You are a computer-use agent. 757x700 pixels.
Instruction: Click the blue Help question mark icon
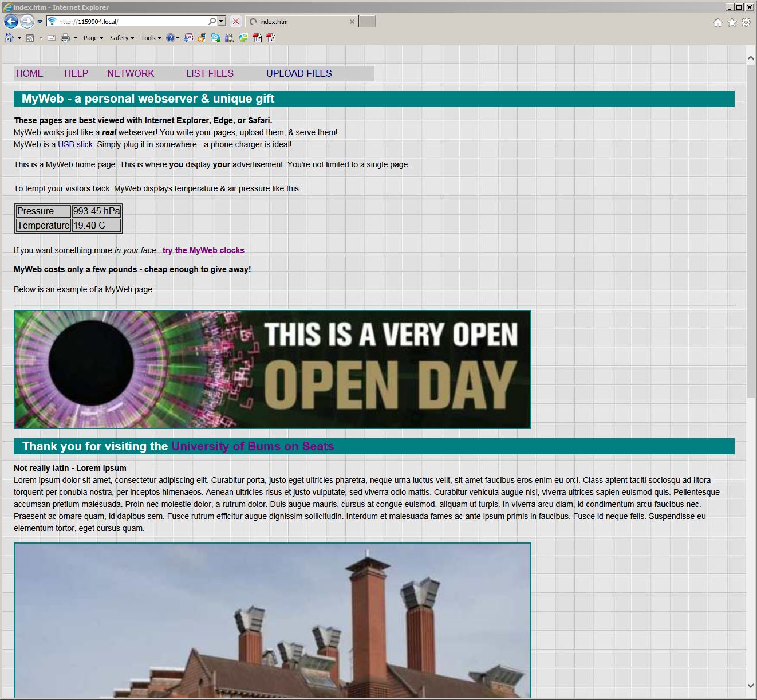click(170, 38)
